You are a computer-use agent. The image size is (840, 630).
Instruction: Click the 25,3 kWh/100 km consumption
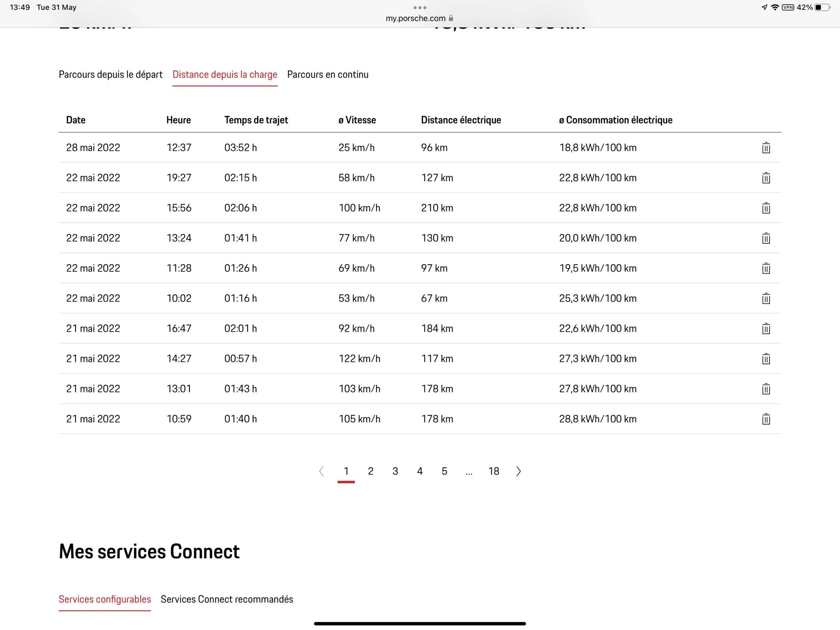tap(598, 299)
